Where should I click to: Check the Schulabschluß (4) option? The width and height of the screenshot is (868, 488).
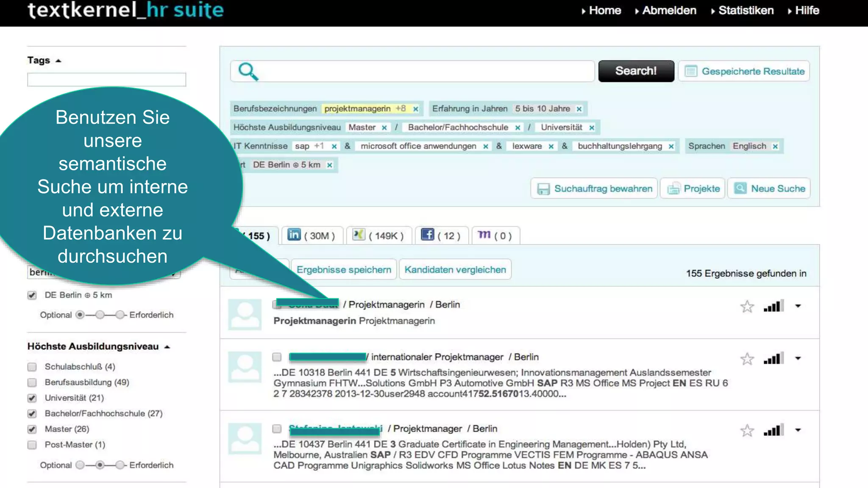(x=32, y=367)
